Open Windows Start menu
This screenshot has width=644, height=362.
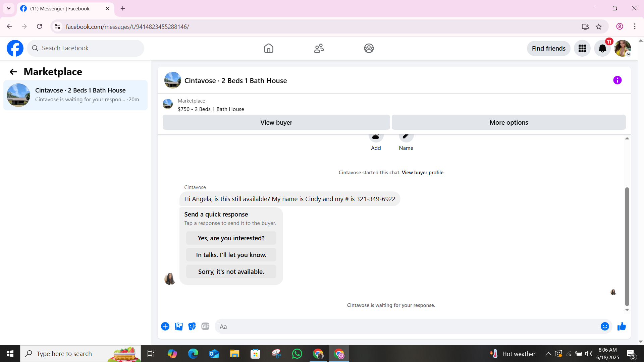10,354
